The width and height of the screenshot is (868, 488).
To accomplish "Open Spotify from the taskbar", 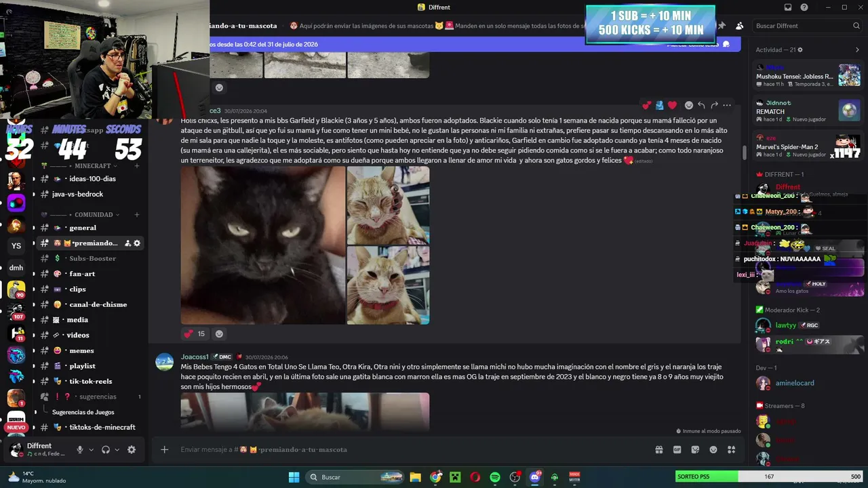I will pyautogui.click(x=495, y=477).
